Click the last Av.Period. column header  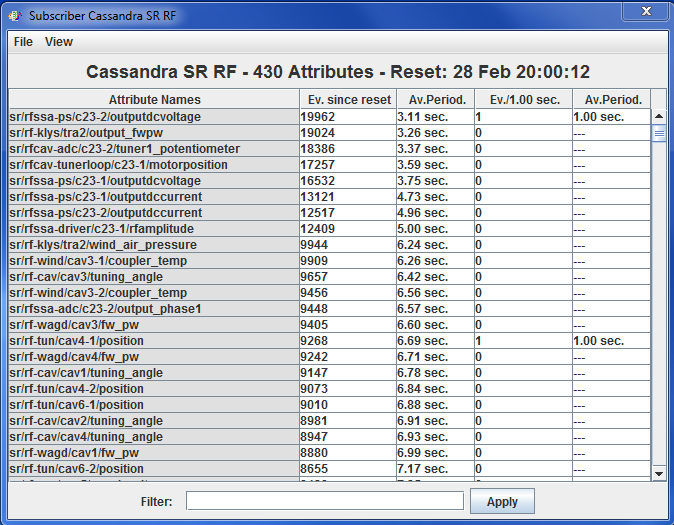pos(612,100)
